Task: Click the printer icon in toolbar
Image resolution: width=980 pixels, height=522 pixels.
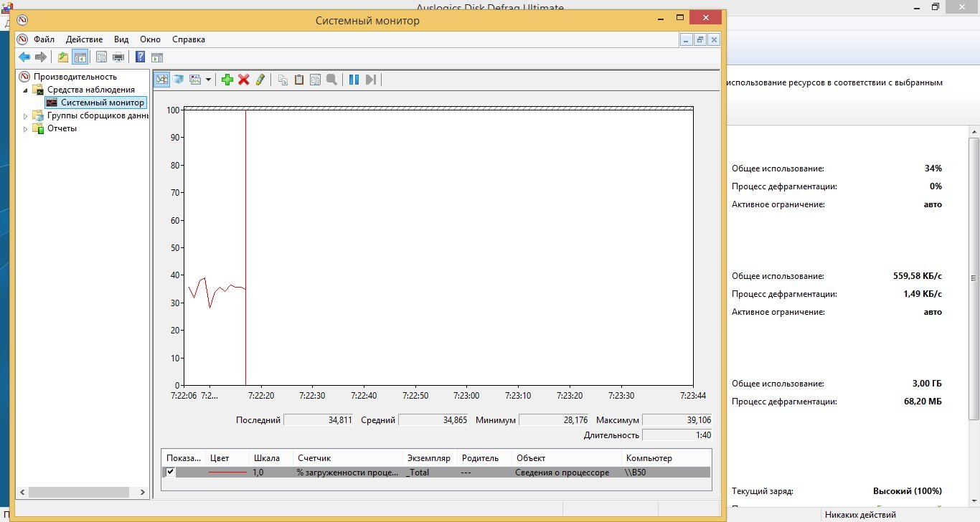Action: point(118,57)
